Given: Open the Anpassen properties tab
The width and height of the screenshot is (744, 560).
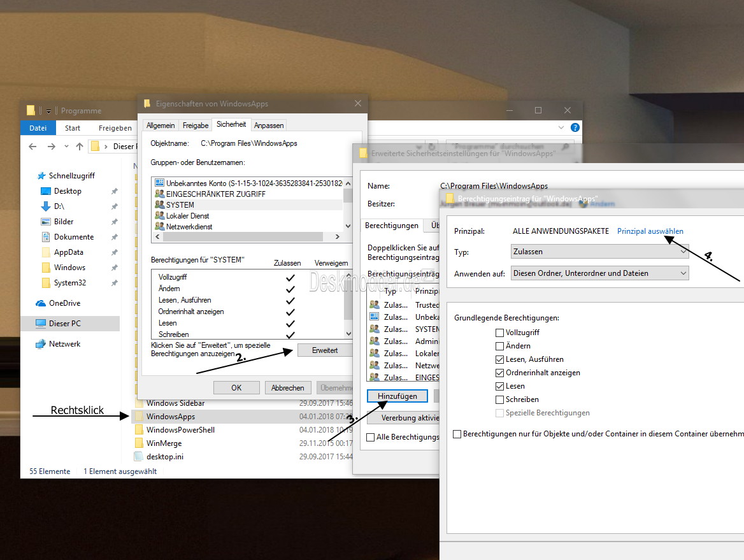Looking at the screenshot, I should 269,126.
